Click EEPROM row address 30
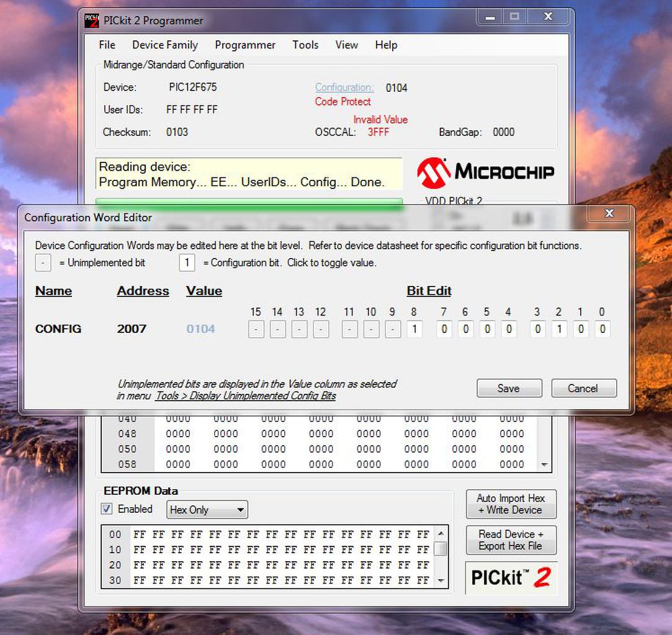This screenshot has height=635, width=672. (x=115, y=580)
